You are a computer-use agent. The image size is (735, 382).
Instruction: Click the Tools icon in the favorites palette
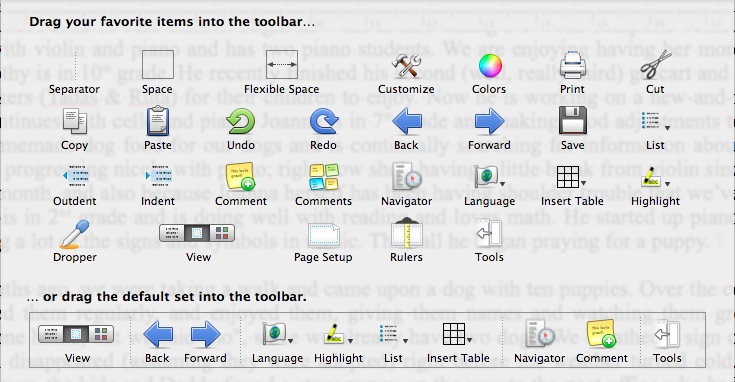(x=489, y=233)
